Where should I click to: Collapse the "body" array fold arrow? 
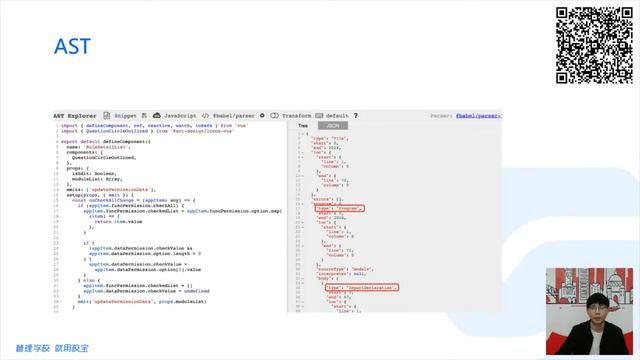click(x=303, y=278)
